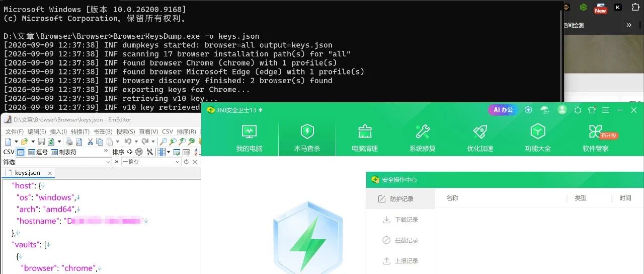Open the 查看(V) menu in EmEditor
Image resolution: width=644 pixels, height=274 pixels.
148,132
